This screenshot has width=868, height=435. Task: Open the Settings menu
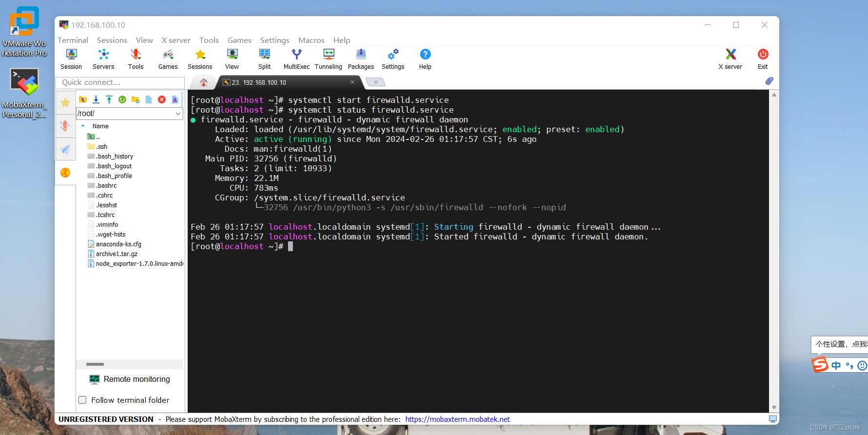[x=274, y=40]
